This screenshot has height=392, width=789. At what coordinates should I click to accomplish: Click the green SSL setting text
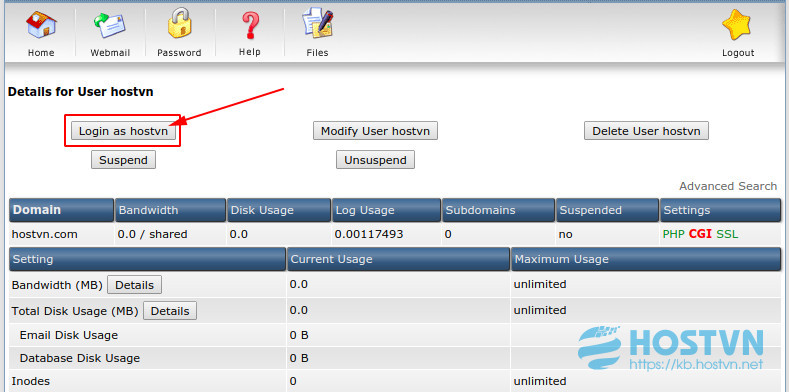(x=727, y=234)
